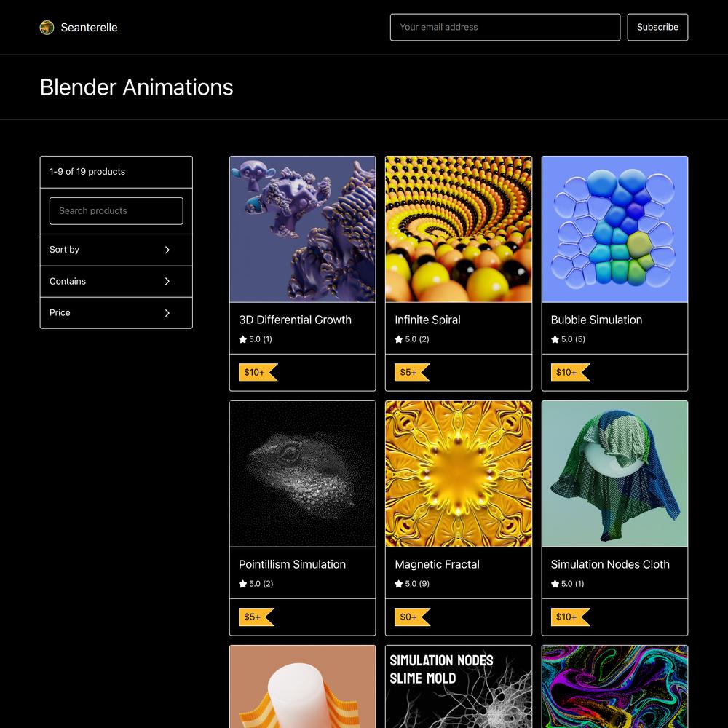Open the Magnetic Fractal thumbnail
Image resolution: width=728 pixels, height=728 pixels.
click(458, 474)
